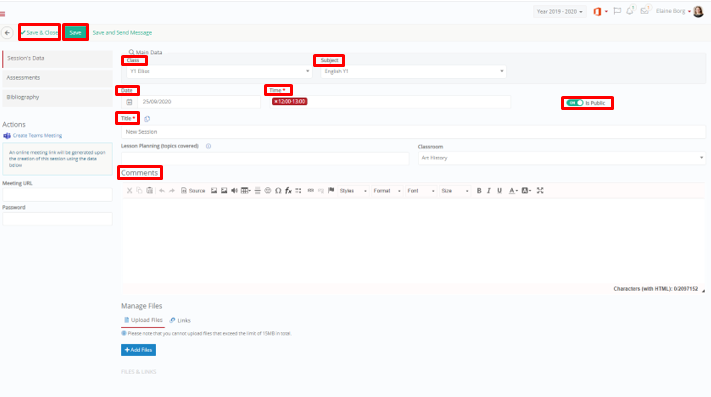The image size is (711, 397).
Task: Click the Cut icon in editor toolbar
Action: 129,191
